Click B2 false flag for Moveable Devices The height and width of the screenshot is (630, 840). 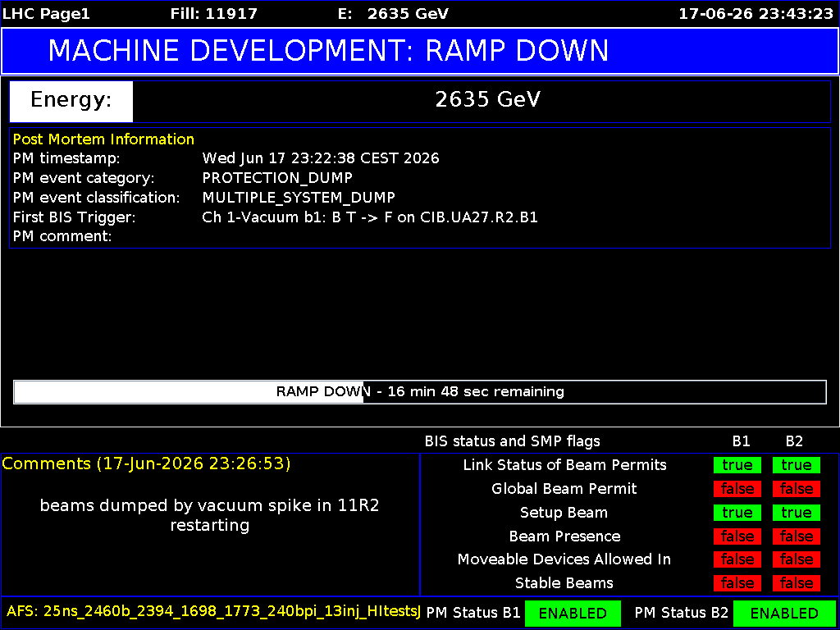(x=796, y=559)
